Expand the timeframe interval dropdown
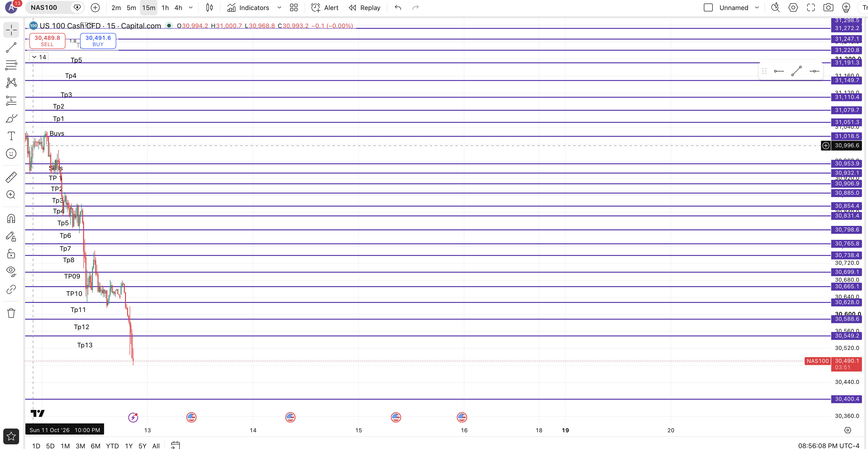Screen dimensions: 868x449 (x=191, y=7)
